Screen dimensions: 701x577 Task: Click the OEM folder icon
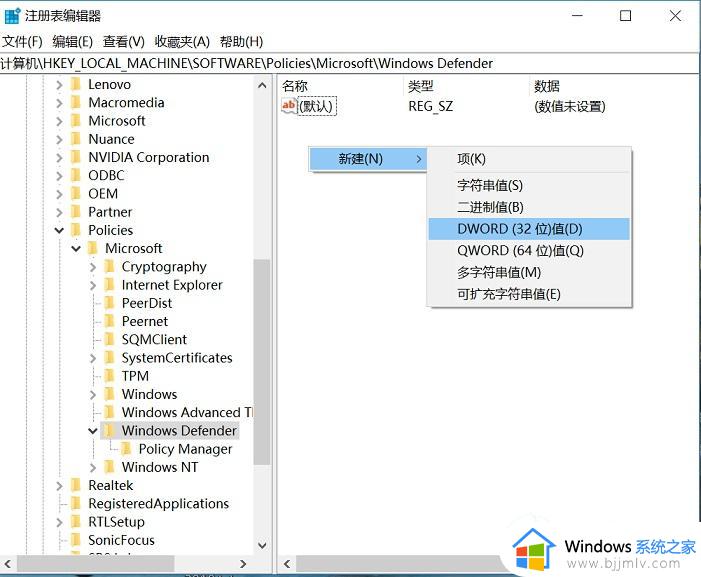coord(76,194)
